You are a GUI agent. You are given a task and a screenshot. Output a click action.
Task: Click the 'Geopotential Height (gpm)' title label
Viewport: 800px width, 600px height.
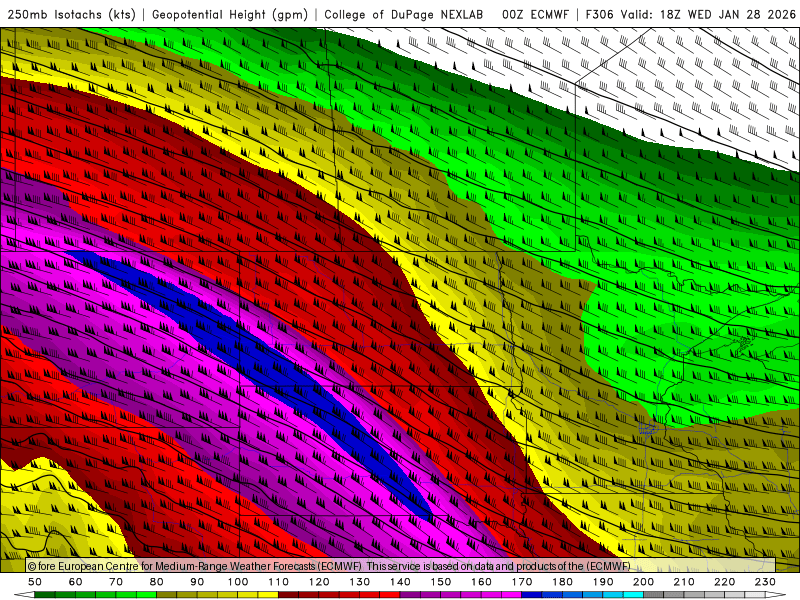[x=230, y=15]
